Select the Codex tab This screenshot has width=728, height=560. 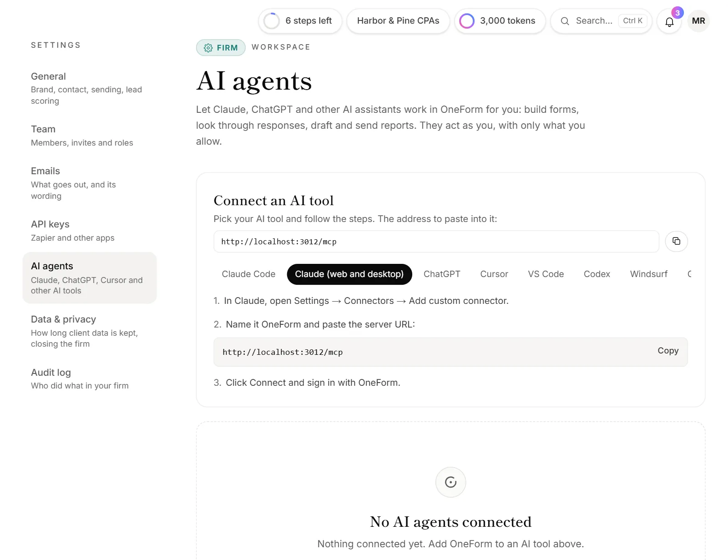(x=597, y=274)
